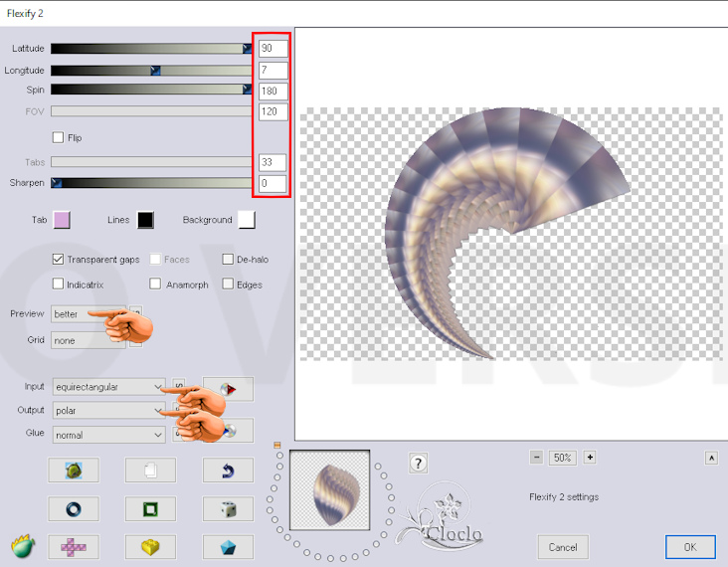Screen dimensions: 728x567
Task: Click the Cancel button
Action: [563, 546]
